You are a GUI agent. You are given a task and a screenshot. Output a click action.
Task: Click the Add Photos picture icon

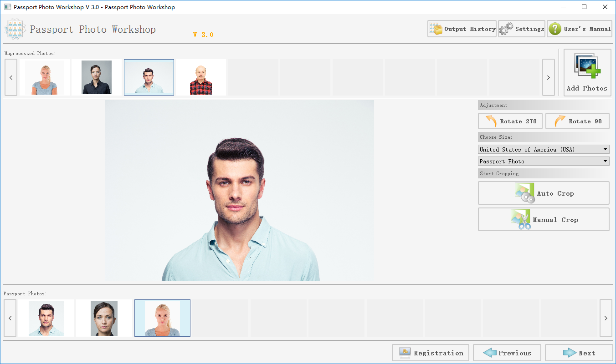[x=587, y=67]
